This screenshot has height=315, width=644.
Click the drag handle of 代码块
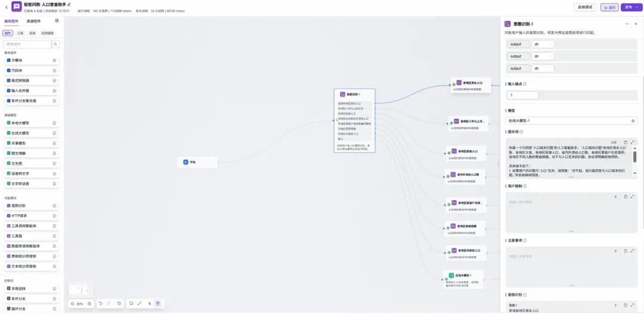point(54,70)
